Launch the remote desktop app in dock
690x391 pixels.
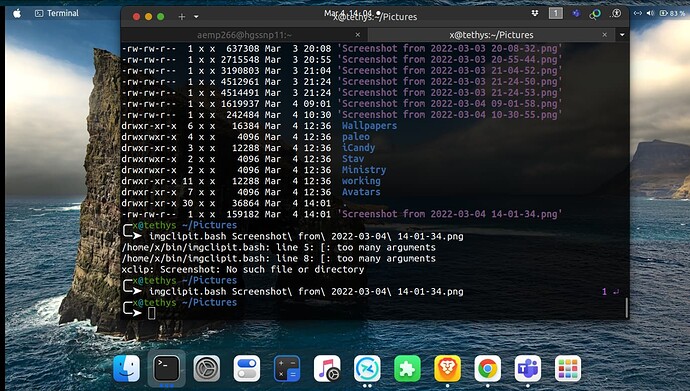click(367, 368)
